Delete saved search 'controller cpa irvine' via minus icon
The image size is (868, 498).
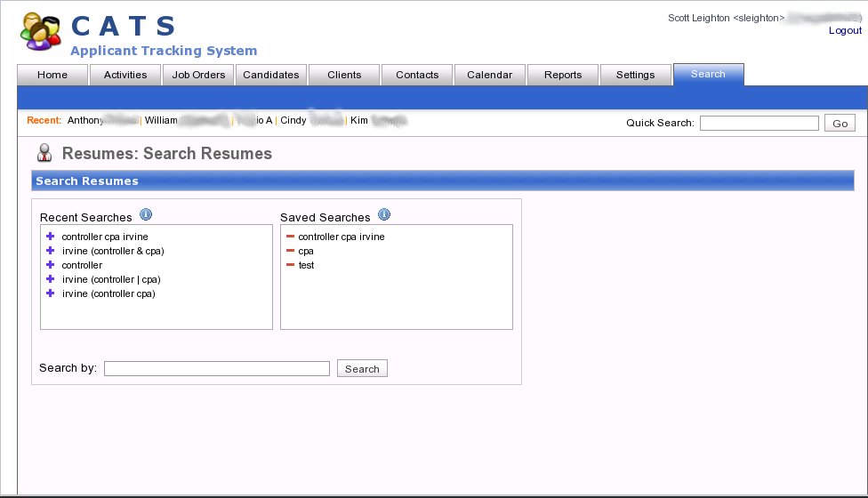tap(290, 237)
